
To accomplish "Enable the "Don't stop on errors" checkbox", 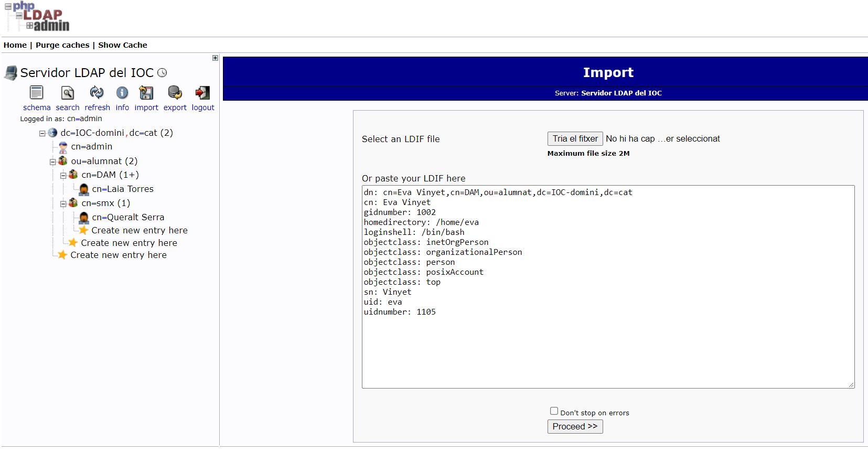I will (x=554, y=411).
